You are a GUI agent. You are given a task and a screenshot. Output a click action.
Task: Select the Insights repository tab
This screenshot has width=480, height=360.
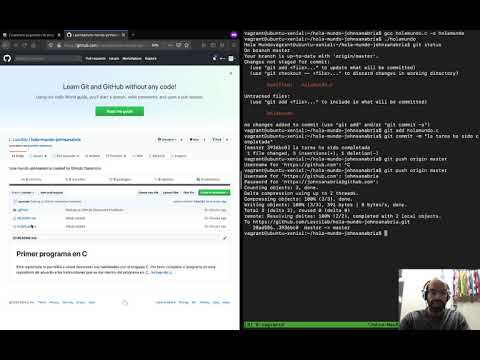click(x=179, y=156)
